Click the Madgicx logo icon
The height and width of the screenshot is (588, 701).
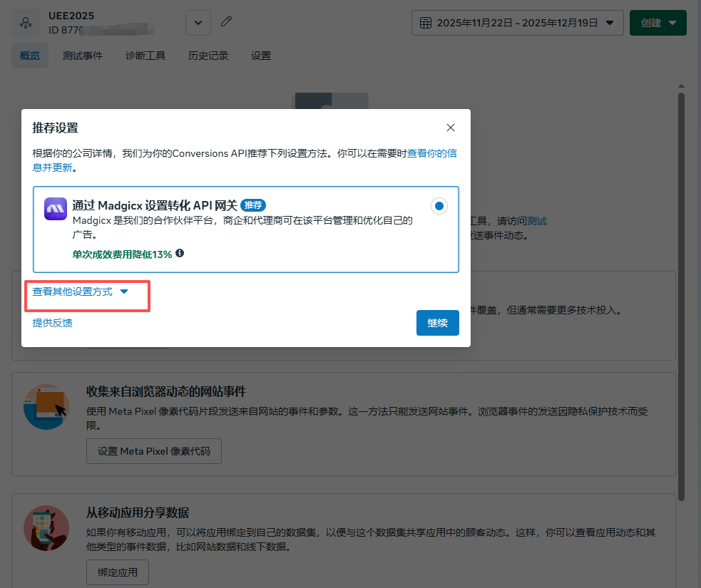56,209
